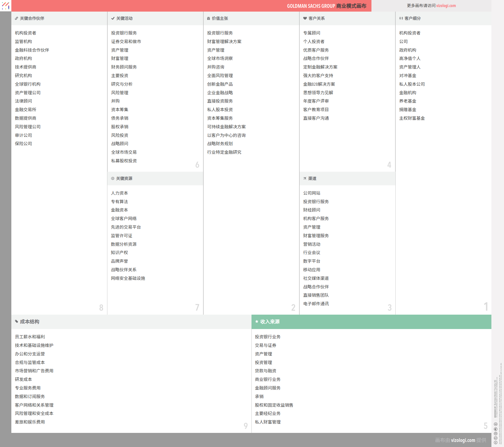
Task: Click 专属顾问 in customer relationships
Action: coord(311,33)
